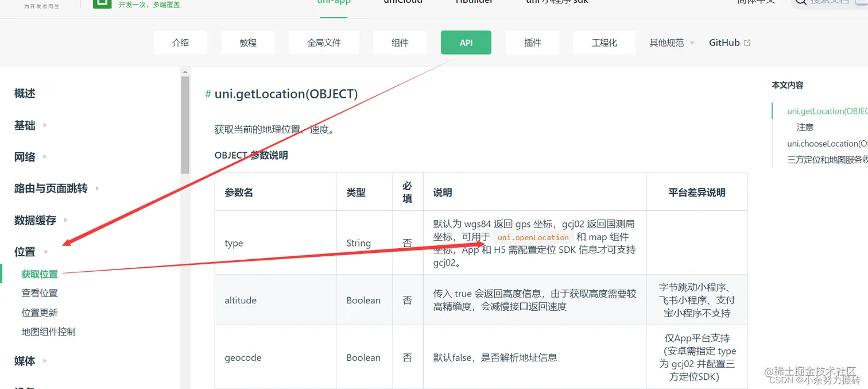Viewport: 868px width, 389px height.
Task: Collapse the 位置 section arrow
Action: tap(46, 252)
